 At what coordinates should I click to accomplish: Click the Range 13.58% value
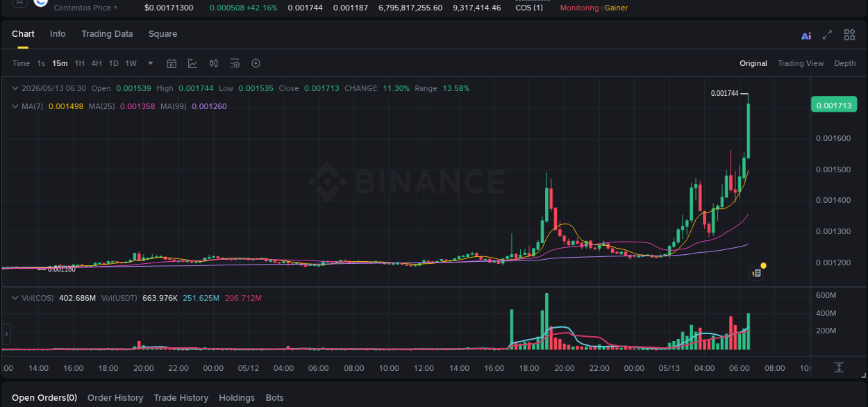(456, 88)
